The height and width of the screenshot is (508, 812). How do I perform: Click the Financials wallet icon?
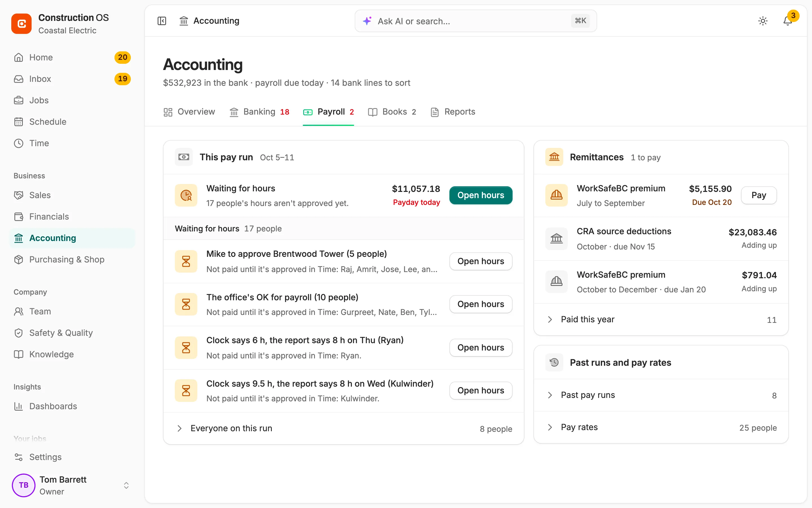click(19, 217)
